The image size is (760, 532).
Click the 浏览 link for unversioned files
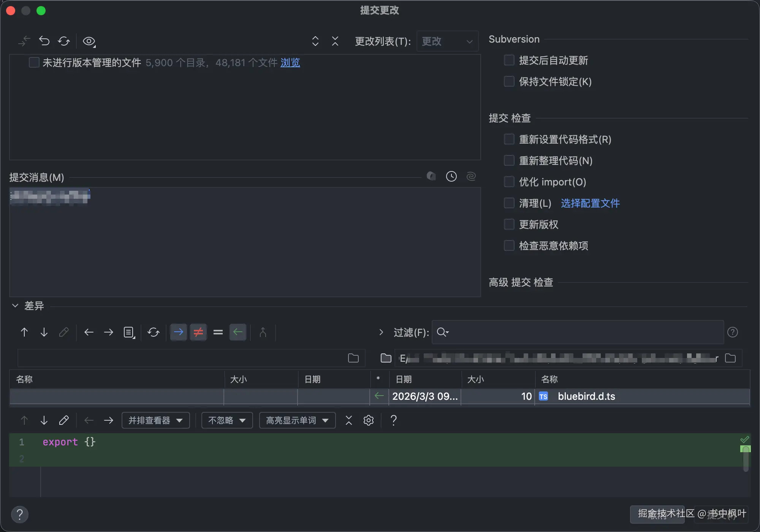pos(290,63)
